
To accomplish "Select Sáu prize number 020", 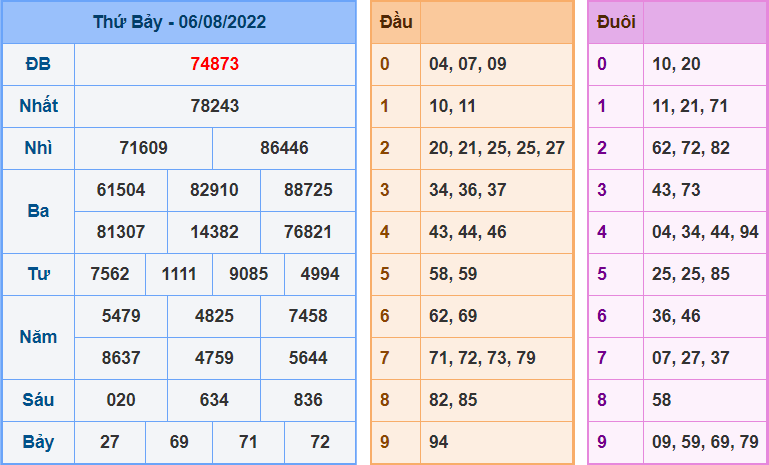I will point(121,400).
